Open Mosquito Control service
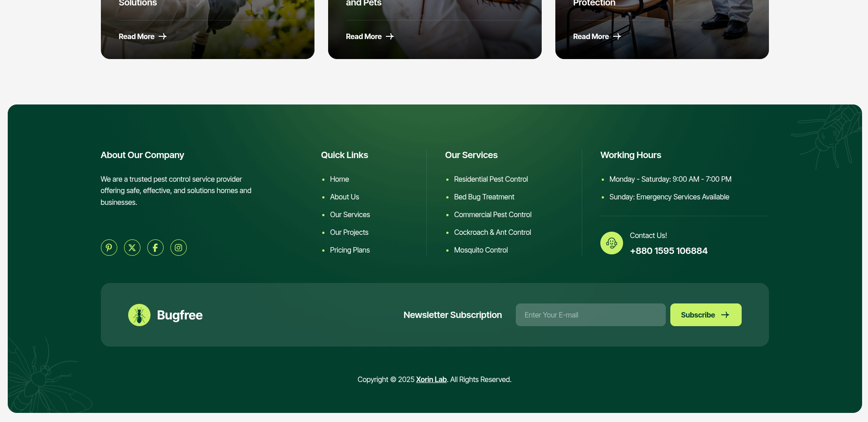 pos(481,250)
